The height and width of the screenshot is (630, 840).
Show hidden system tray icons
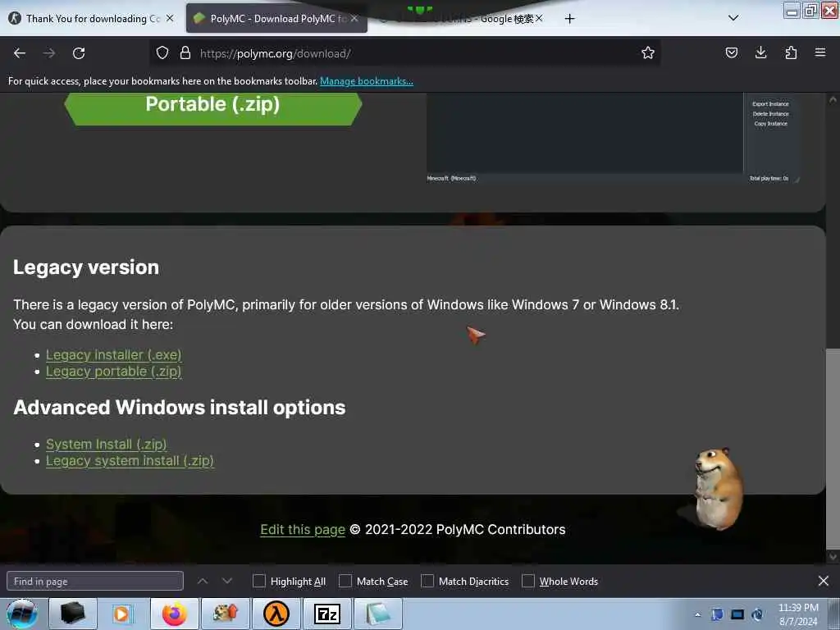coord(697,615)
